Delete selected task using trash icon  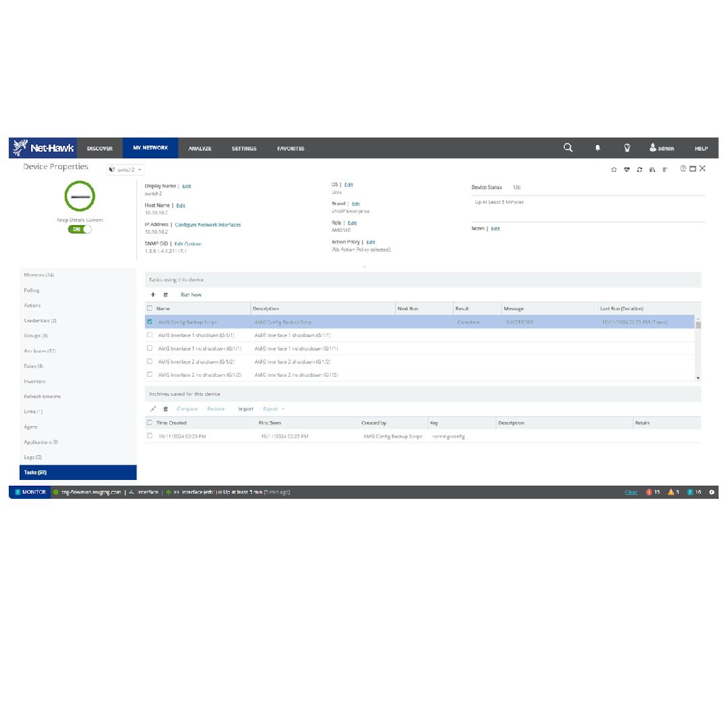pyautogui.click(x=166, y=295)
